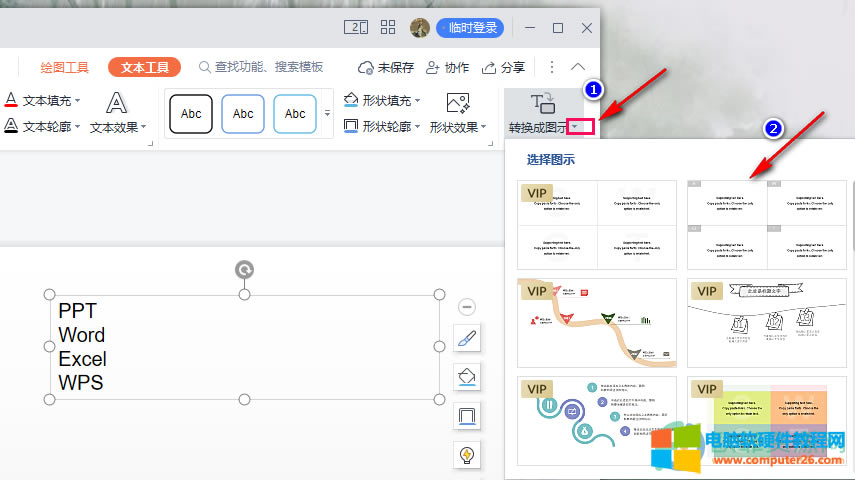Click the paint bucket fill floating icon
Viewport: 855px width, 480px height.
click(x=467, y=377)
